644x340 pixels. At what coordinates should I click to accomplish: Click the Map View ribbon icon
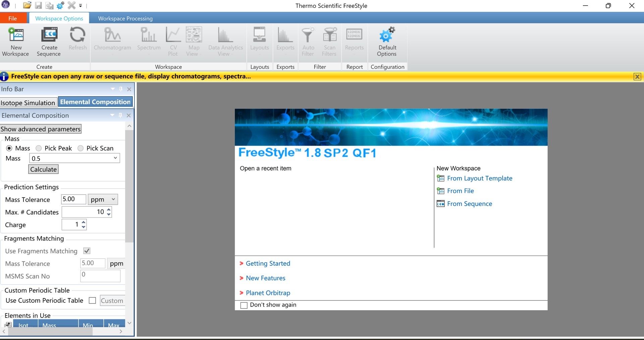point(194,35)
